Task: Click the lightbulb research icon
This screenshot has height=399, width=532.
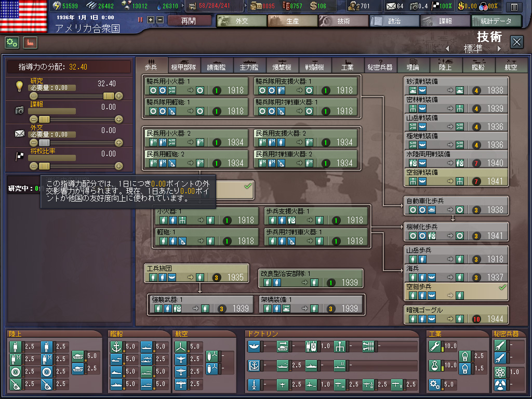Action: coord(19,86)
